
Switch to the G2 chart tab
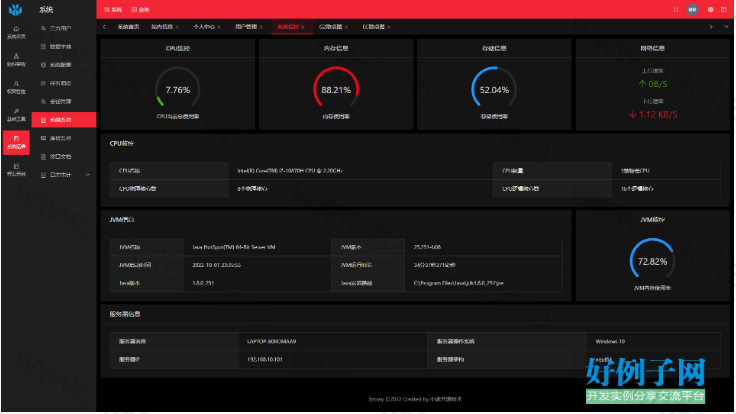[330, 27]
